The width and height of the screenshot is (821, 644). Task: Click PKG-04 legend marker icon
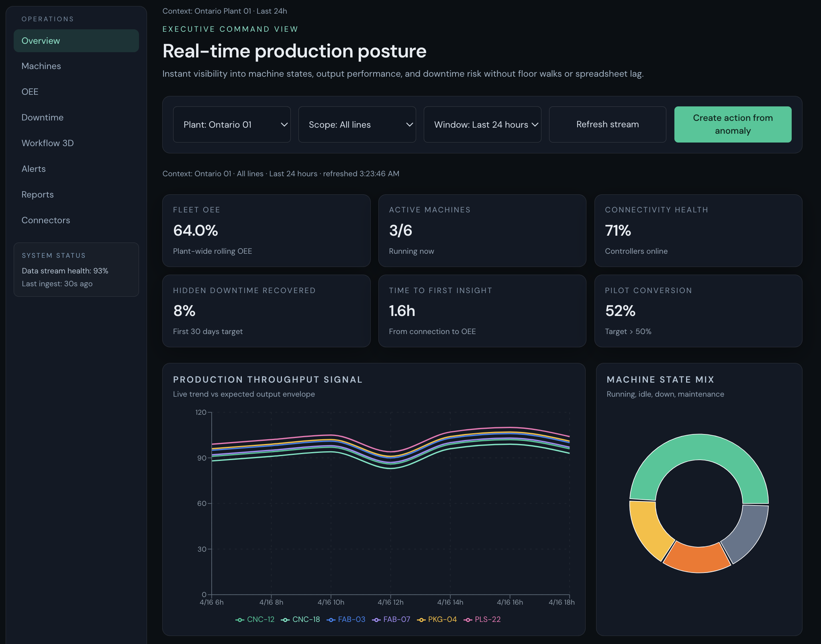point(421,620)
